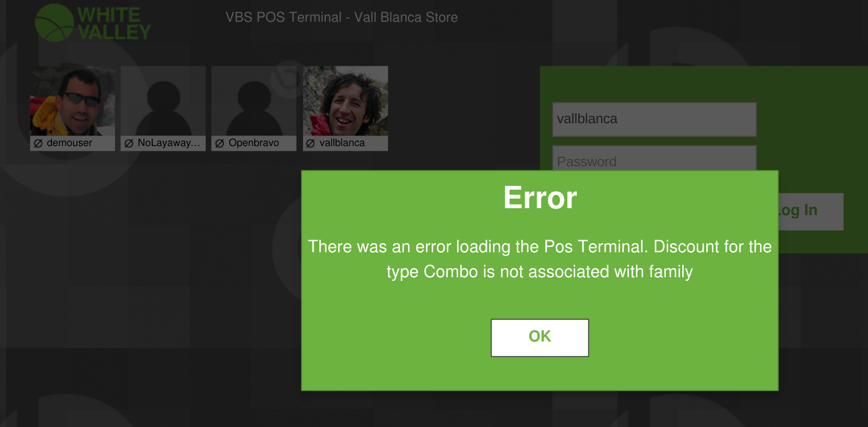Click the VBS POS Terminal title text
This screenshot has height=427, width=868.
coord(342,18)
